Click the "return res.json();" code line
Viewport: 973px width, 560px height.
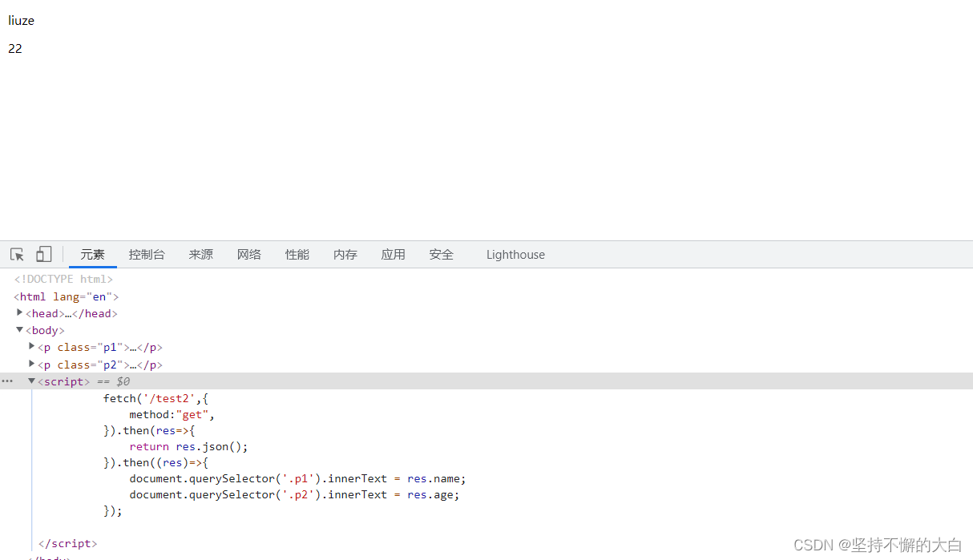click(x=189, y=446)
